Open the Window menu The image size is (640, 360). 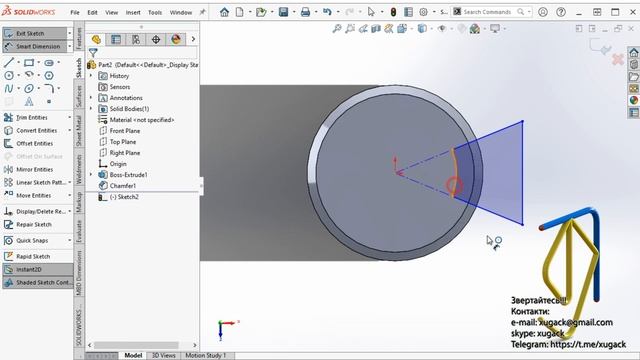click(181, 13)
